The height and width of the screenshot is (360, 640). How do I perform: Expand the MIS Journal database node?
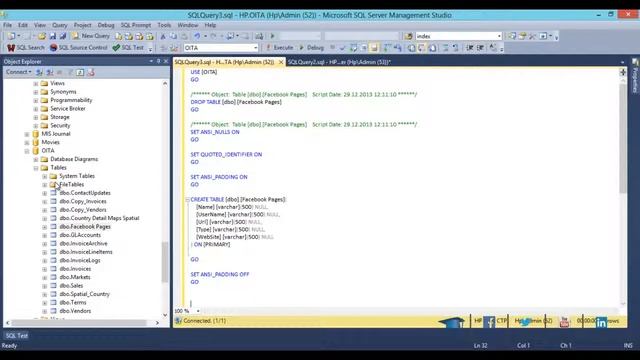pyautogui.click(x=27, y=134)
